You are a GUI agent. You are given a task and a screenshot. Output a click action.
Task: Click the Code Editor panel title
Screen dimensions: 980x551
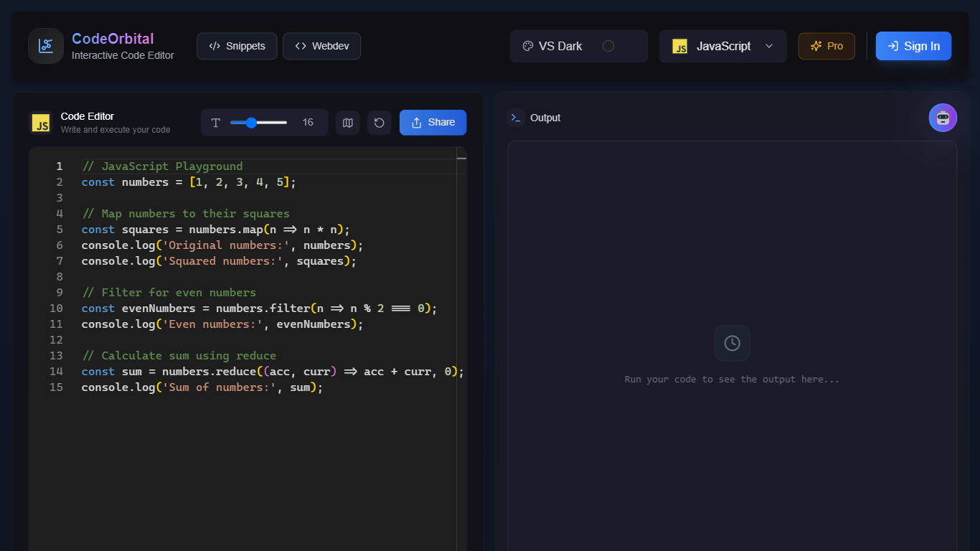coord(88,116)
